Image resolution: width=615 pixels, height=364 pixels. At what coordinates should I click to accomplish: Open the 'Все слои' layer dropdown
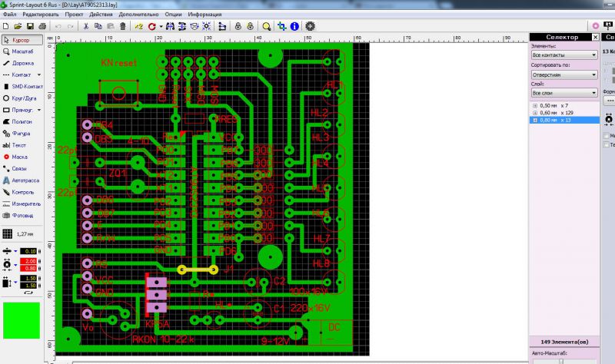click(564, 93)
